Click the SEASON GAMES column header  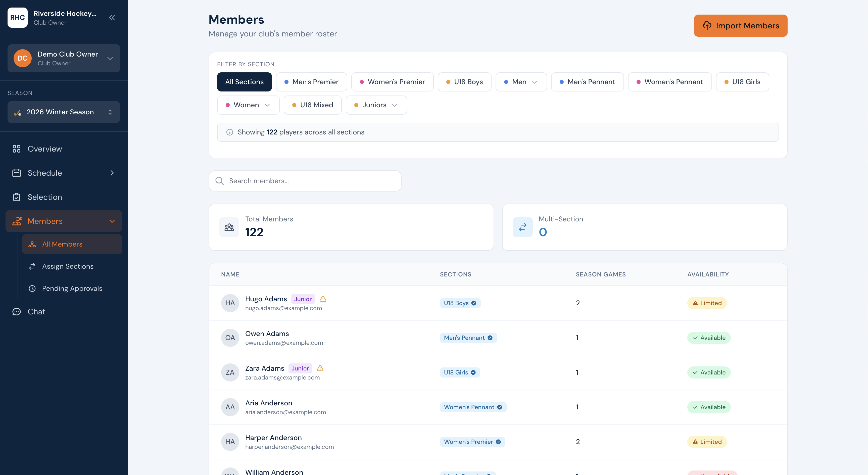pos(601,274)
